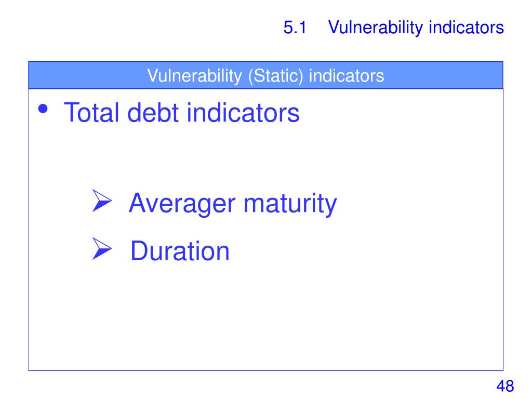
Task: Click the Total debt indicators bullet text
Action: (181, 113)
